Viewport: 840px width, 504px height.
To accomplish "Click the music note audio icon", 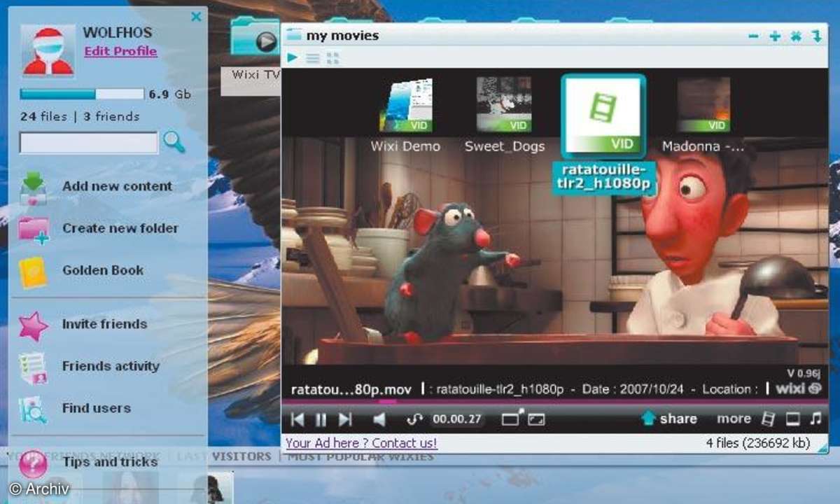I will (x=815, y=419).
